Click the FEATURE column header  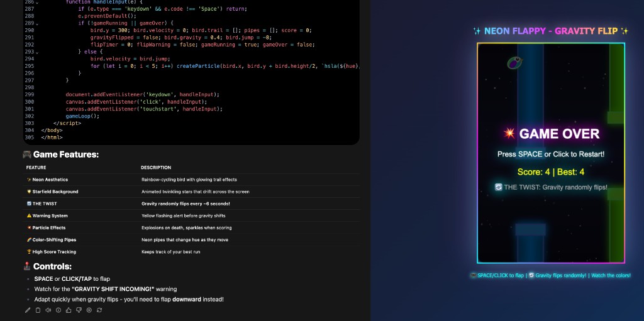point(36,168)
